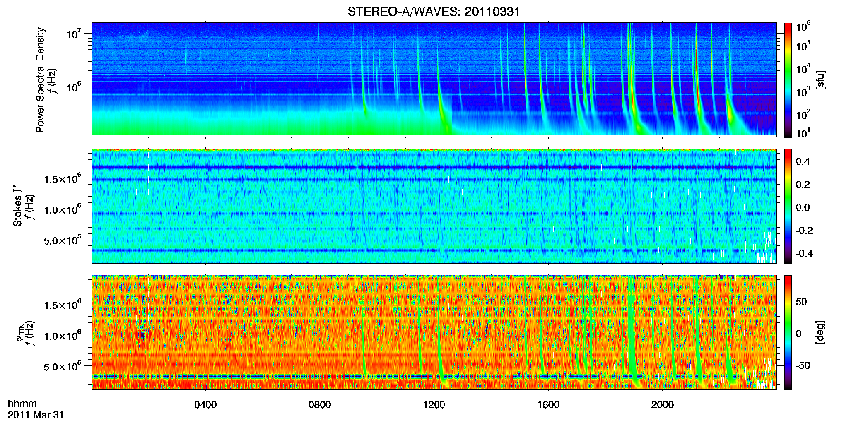868x447 pixels.
Task: Click the 10^6 frequency tick of the top panel
Action: (73, 87)
